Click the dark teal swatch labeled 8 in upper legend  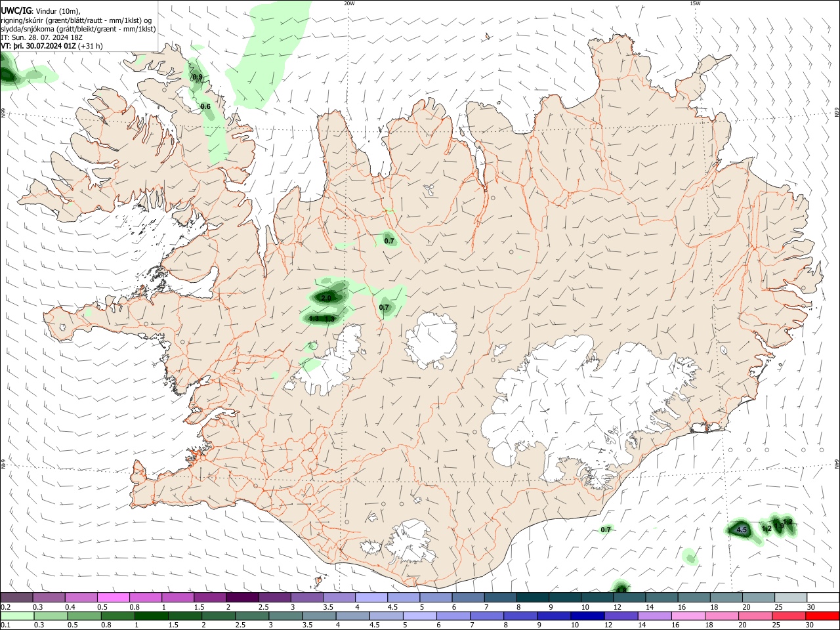533,598
